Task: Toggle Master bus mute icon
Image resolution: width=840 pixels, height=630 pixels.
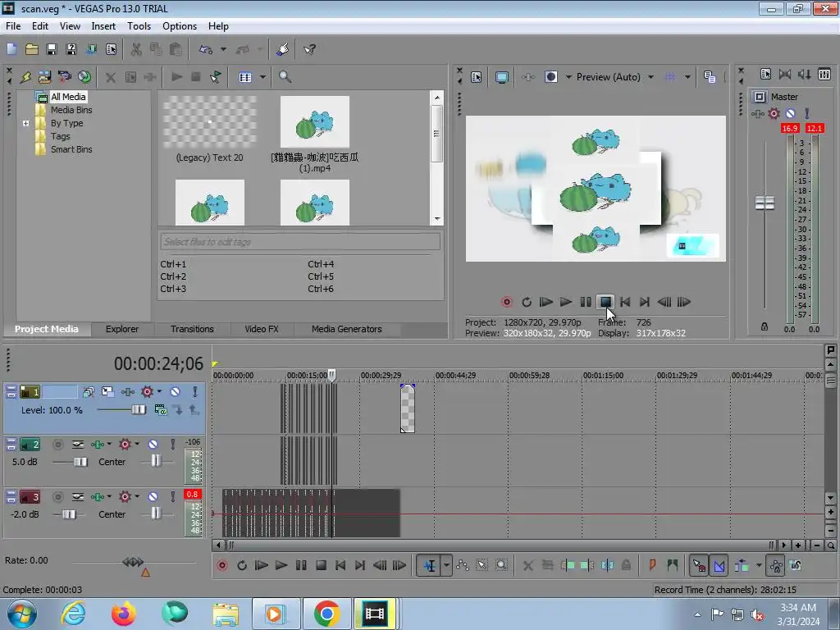Action: coord(790,113)
